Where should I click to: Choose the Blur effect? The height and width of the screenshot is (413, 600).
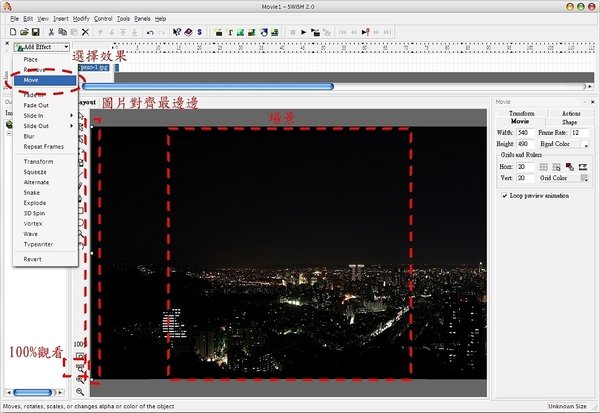(x=45, y=136)
